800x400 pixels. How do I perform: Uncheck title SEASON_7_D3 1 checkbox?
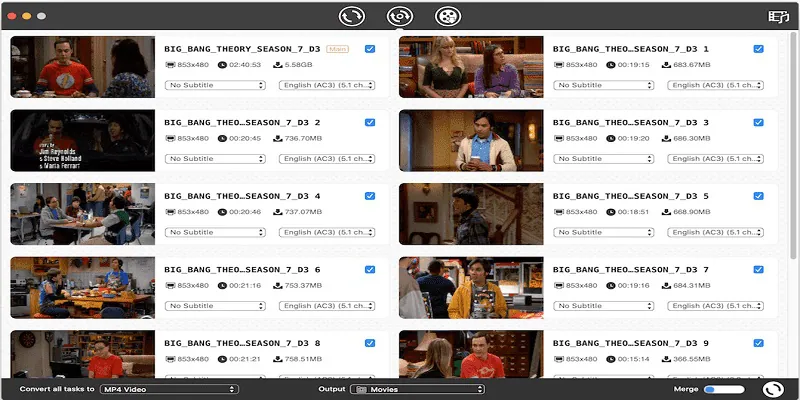759,49
